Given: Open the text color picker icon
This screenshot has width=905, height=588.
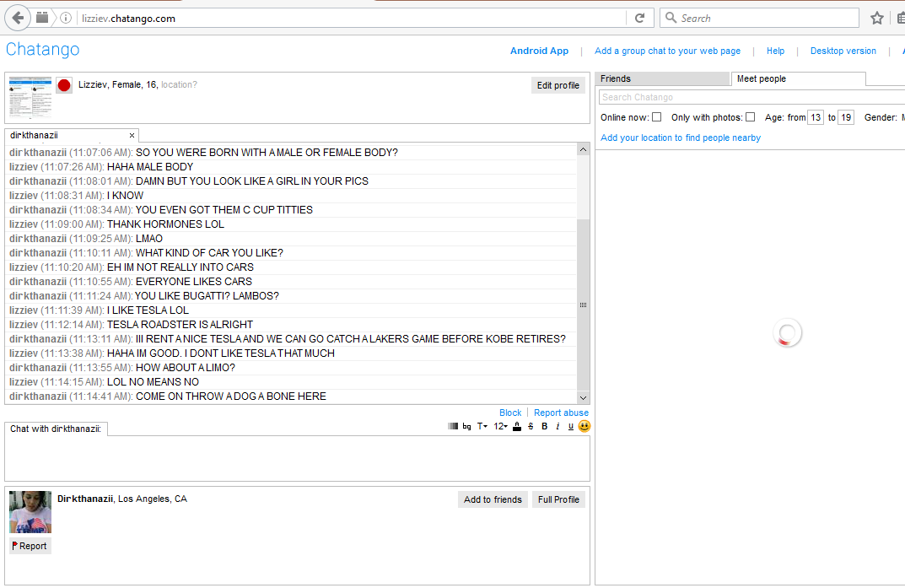Looking at the screenshot, I should [517, 426].
